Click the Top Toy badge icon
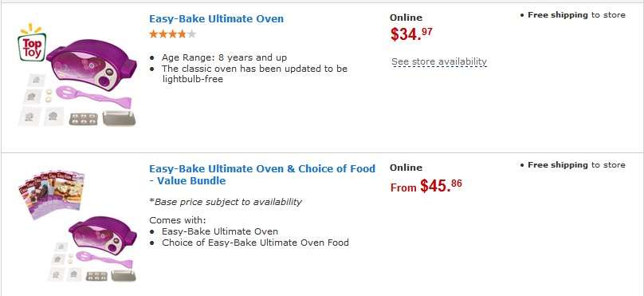The width and height of the screenshot is (644, 296). (x=32, y=43)
